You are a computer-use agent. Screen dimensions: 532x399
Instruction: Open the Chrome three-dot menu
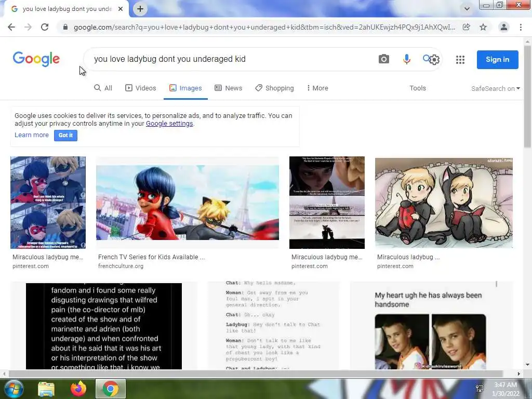click(x=521, y=27)
